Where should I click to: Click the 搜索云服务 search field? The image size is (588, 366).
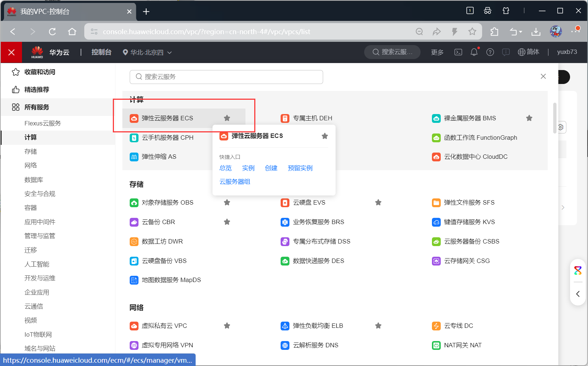(226, 77)
